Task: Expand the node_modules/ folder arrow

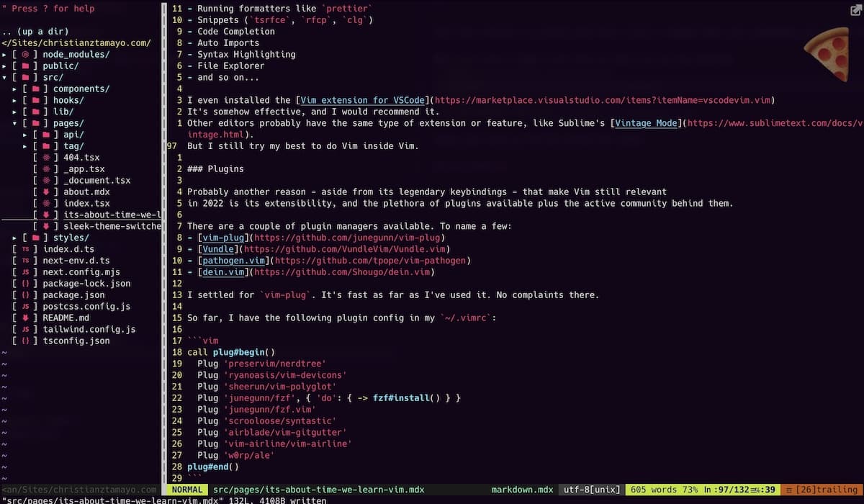Action: [x=5, y=54]
